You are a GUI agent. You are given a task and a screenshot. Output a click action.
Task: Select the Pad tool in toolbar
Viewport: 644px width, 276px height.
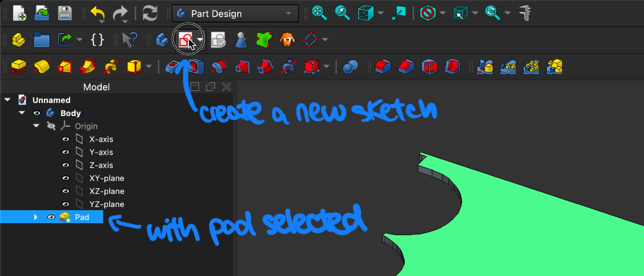coord(19,66)
